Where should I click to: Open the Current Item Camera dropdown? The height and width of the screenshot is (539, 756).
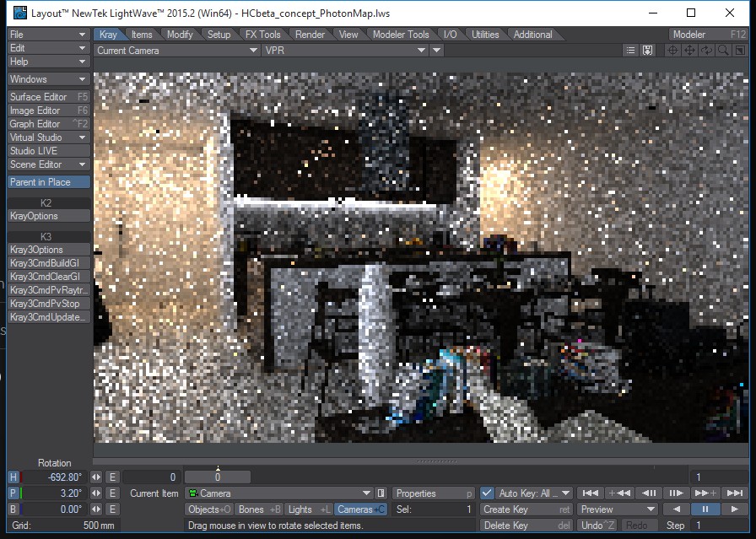coord(278,493)
